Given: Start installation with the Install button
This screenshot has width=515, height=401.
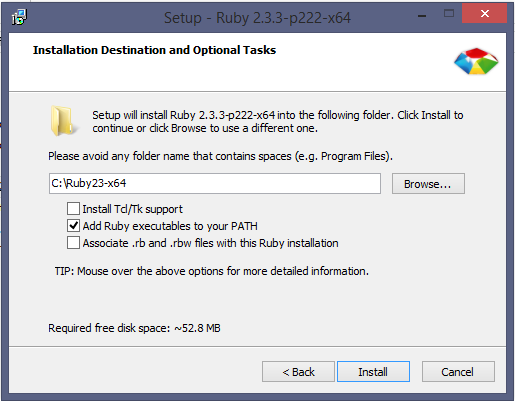Looking at the screenshot, I should [x=373, y=371].
